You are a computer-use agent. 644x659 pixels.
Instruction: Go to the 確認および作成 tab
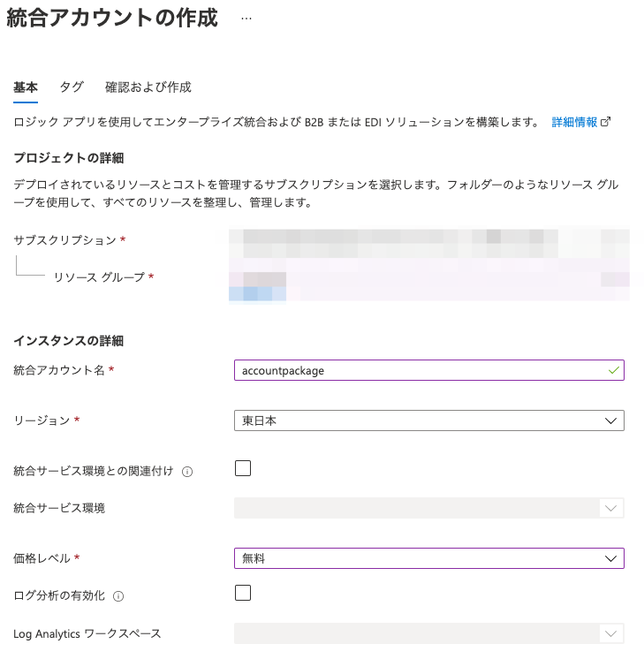point(148,87)
